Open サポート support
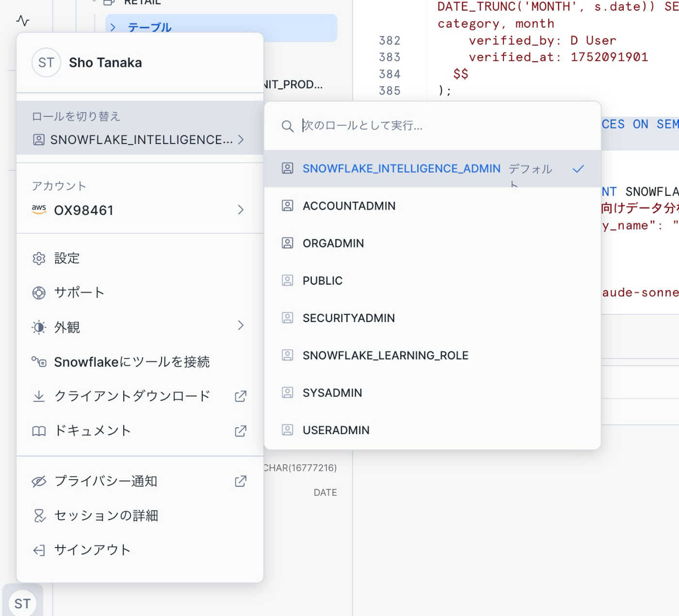The height and width of the screenshot is (616, 679). point(140,293)
